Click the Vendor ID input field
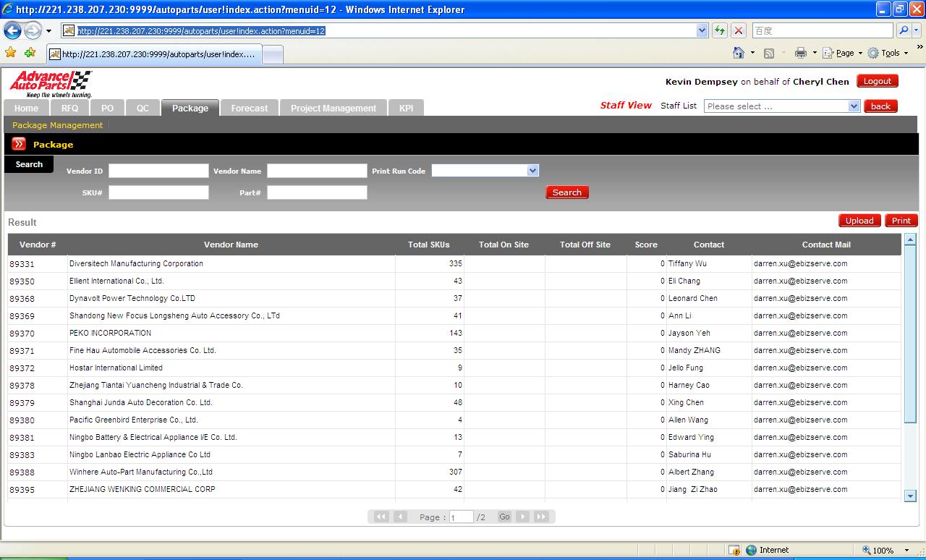This screenshot has width=926, height=560. 158,171
